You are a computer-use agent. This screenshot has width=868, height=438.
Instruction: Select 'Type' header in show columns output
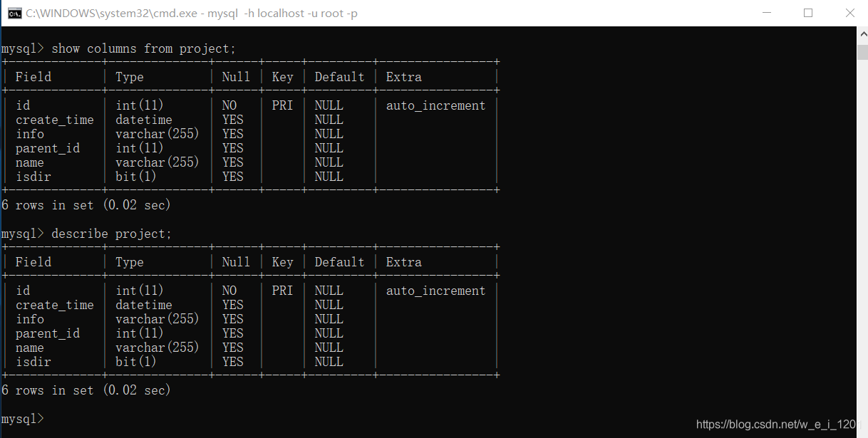pyautogui.click(x=130, y=77)
